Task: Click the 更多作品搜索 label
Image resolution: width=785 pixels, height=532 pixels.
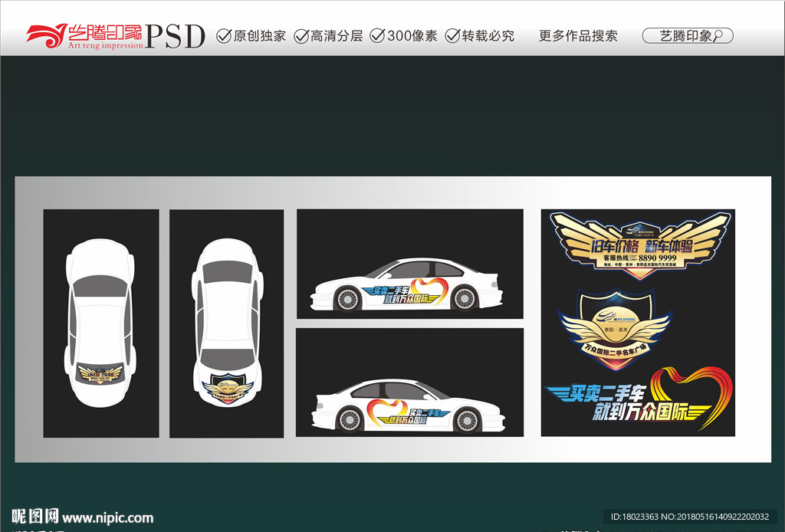Action: point(578,36)
